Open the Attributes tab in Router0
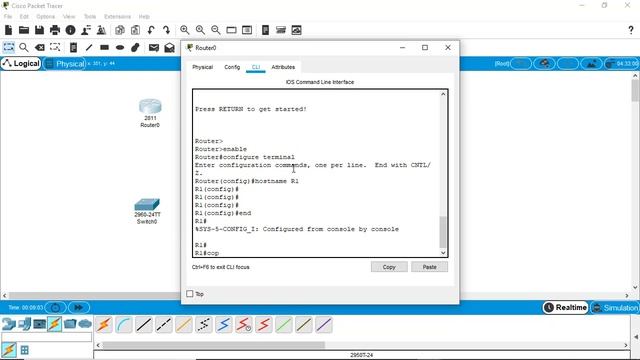The image size is (640, 360). [x=283, y=67]
